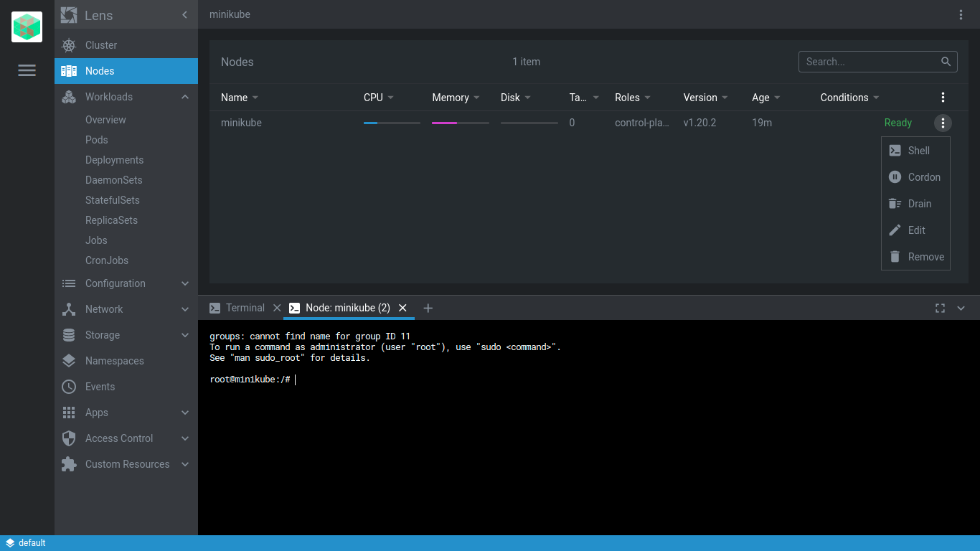Click minikube CPU usage bar
980x551 pixels.
(x=392, y=123)
